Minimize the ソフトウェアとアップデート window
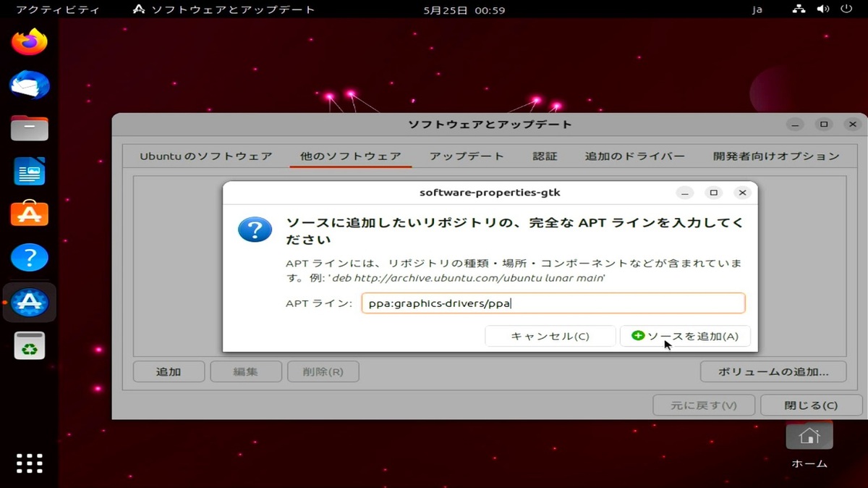The width and height of the screenshot is (868, 488). click(796, 124)
